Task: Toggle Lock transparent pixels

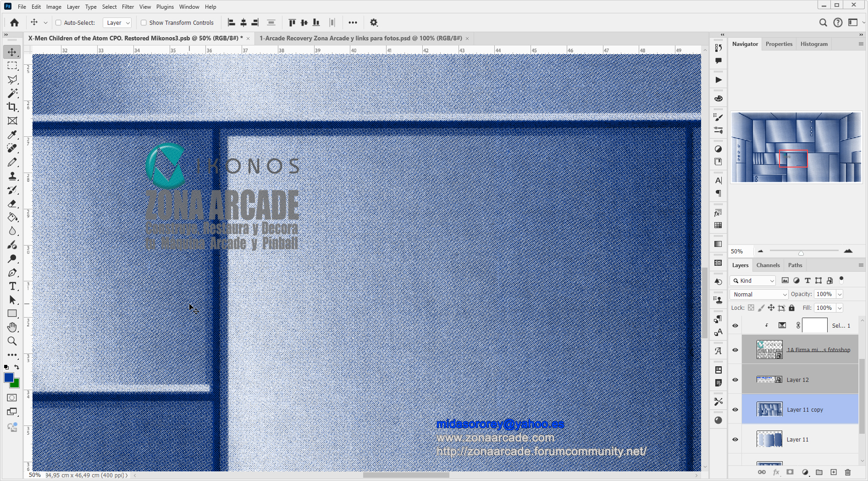Action: (751, 308)
